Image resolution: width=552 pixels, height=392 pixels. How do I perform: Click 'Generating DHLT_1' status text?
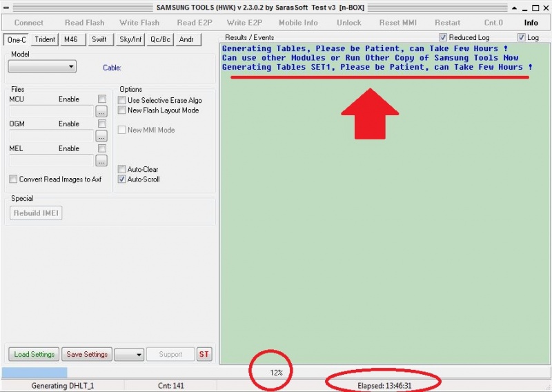(63, 386)
